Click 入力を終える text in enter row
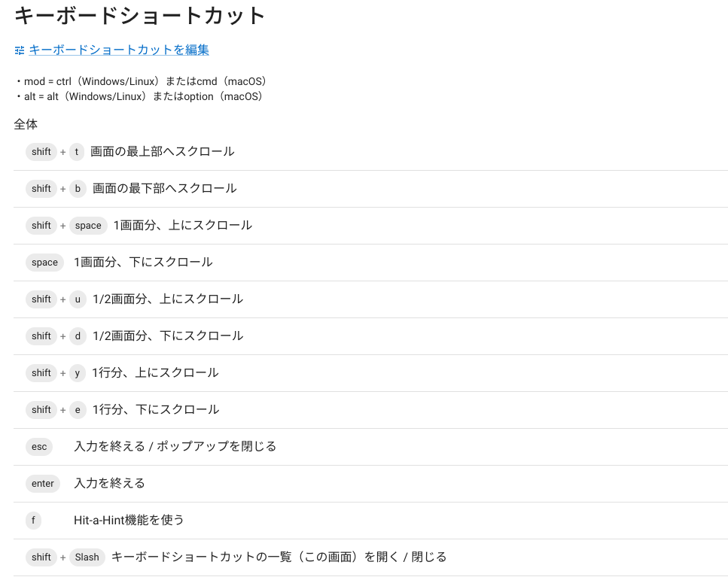 coord(110,483)
